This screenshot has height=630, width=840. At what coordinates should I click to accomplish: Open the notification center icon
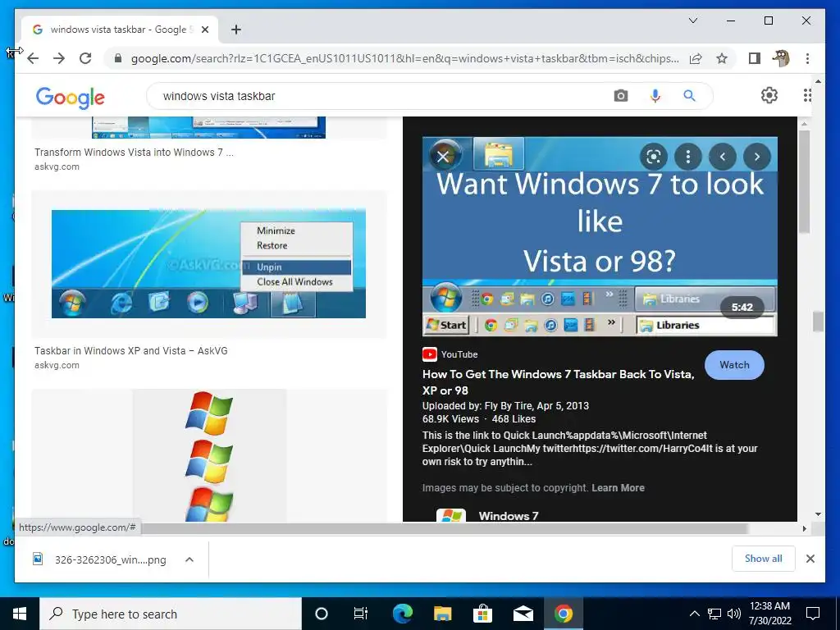point(813,614)
